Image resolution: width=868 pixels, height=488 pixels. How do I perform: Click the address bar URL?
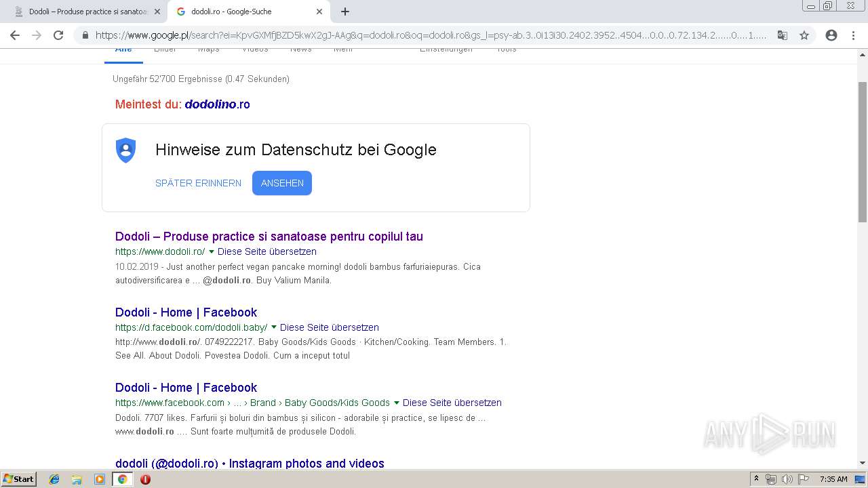pyautogui.click(x=431, y=35)
